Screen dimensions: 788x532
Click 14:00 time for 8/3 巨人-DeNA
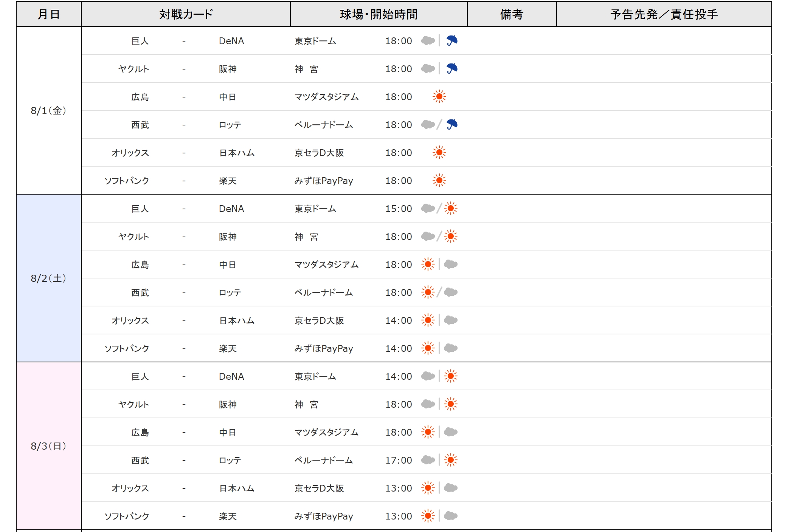point(399,376)
